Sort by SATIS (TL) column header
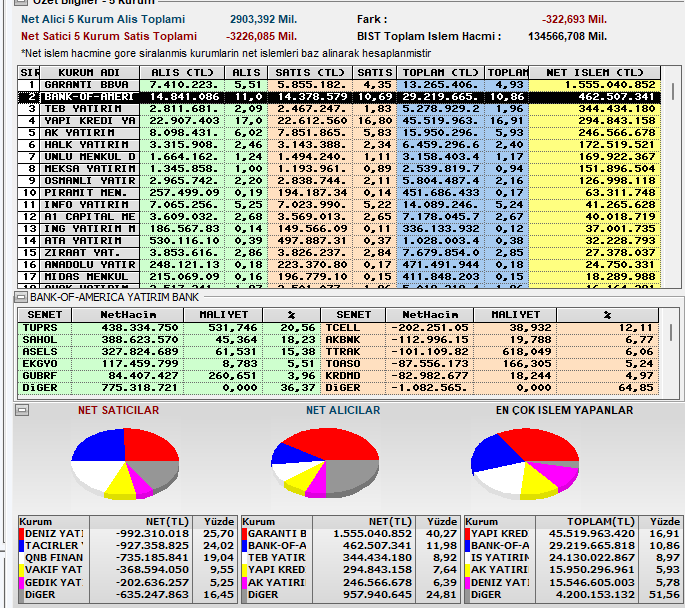This screenshot has height=608, width=685. click(x=310, y=73)
